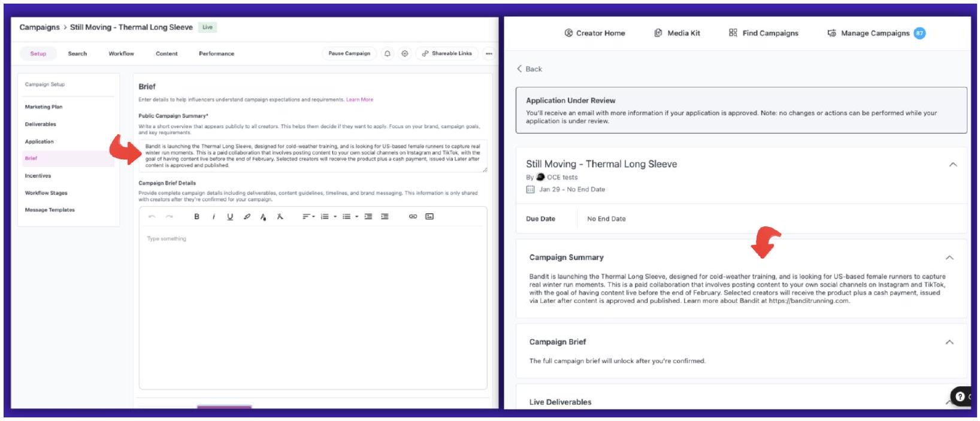Open the text color picker in editor
The image size is (980, 421).
click(263, 217)
